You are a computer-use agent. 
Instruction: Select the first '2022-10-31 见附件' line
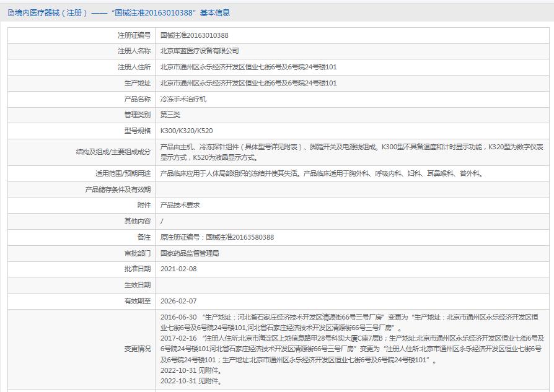191,370
